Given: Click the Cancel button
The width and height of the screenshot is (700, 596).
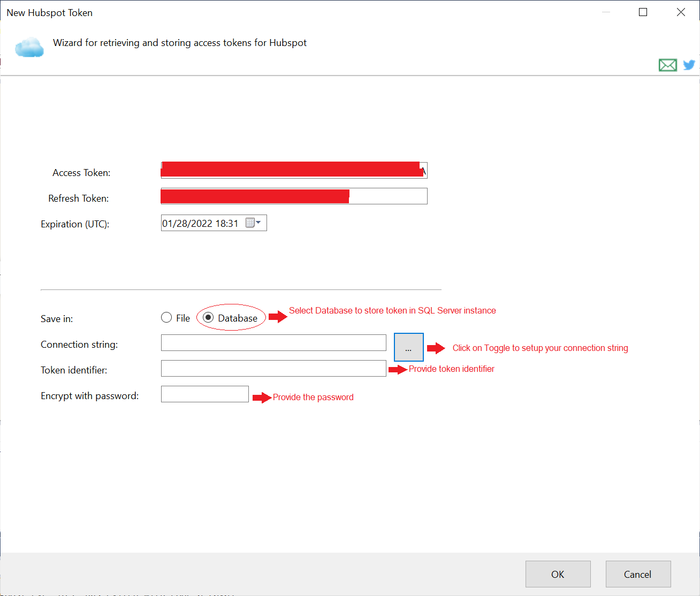Looking at the screenshot, I should coord(638,574).
